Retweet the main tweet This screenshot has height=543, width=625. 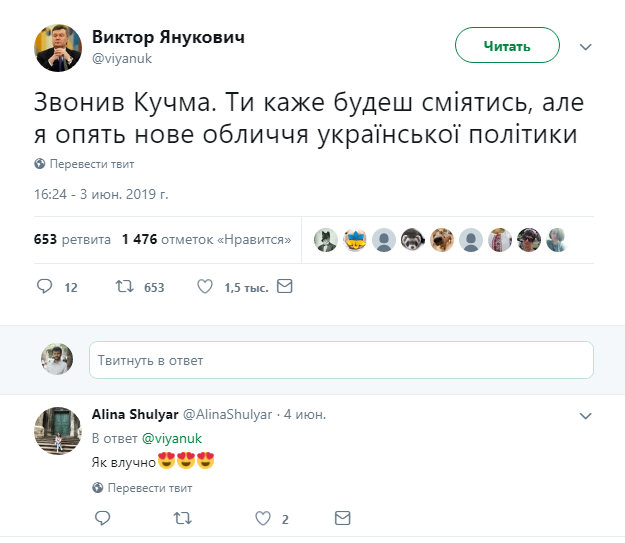pyautogui.click(x=125, y=287)
